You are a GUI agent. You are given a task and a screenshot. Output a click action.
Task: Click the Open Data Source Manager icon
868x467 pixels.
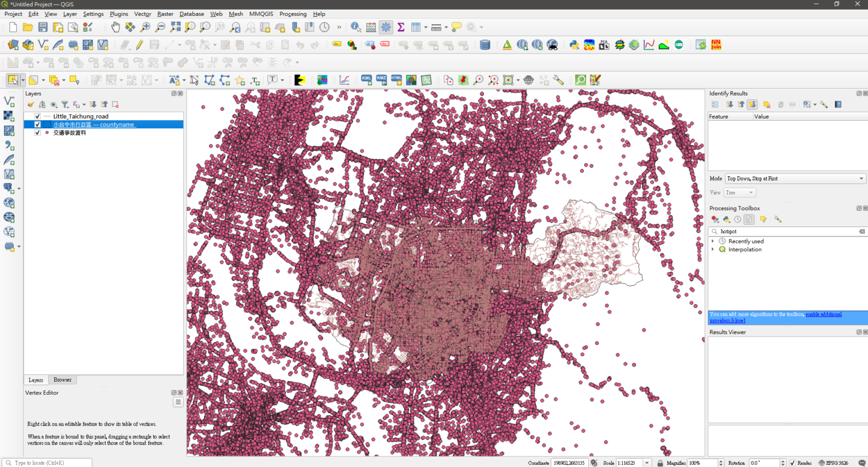[x=12, y=44]
